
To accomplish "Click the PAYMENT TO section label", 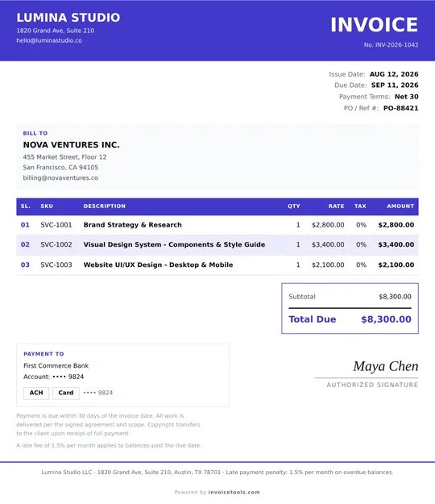I will coord(43,354).
